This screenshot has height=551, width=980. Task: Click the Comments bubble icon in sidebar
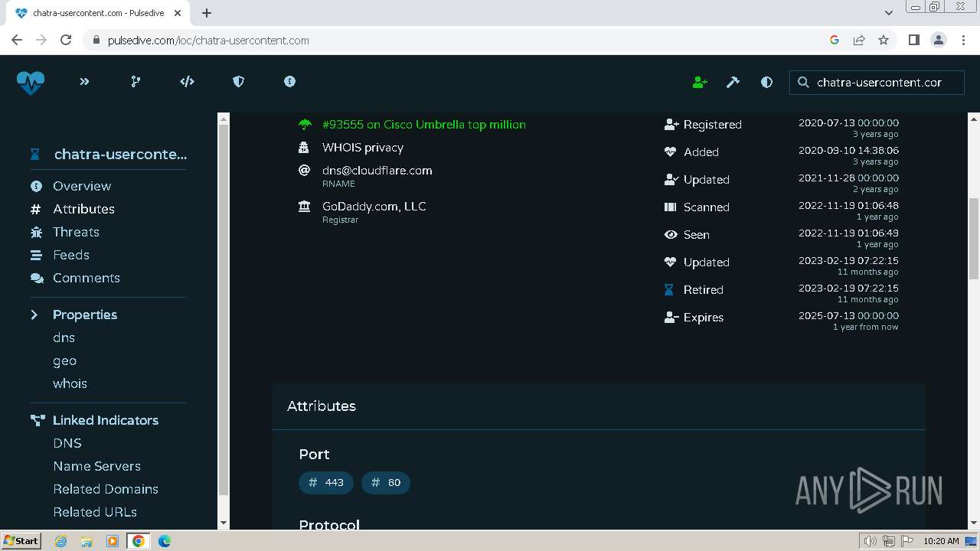point(36,278)
